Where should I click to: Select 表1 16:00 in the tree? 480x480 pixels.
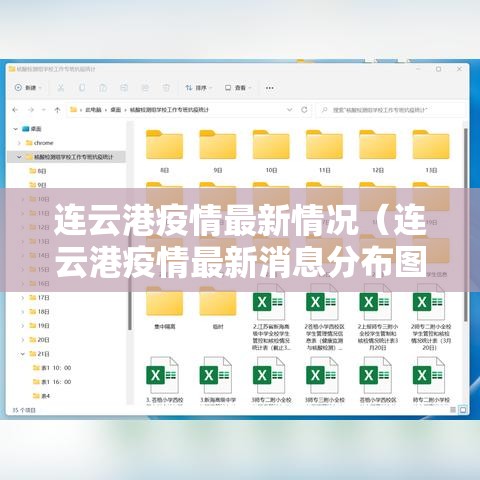tap(52, 382)
